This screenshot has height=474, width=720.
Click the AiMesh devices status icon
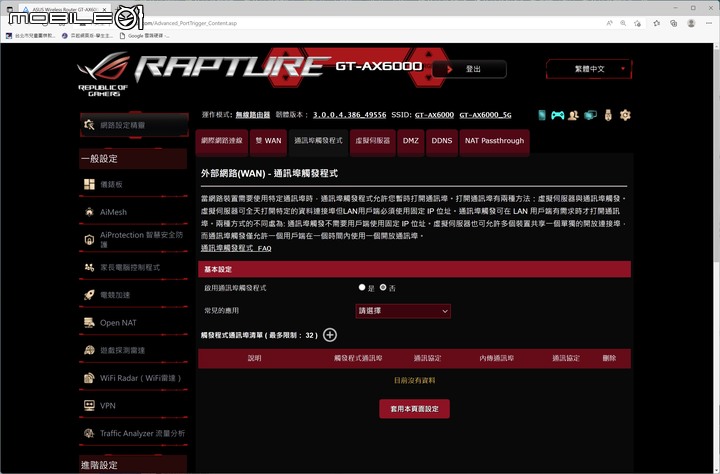coord(590,115)
